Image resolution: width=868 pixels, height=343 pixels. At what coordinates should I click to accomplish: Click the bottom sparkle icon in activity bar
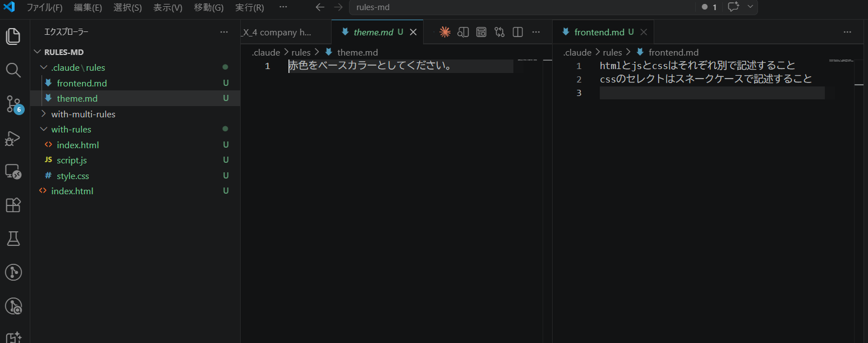click(13, 336)
